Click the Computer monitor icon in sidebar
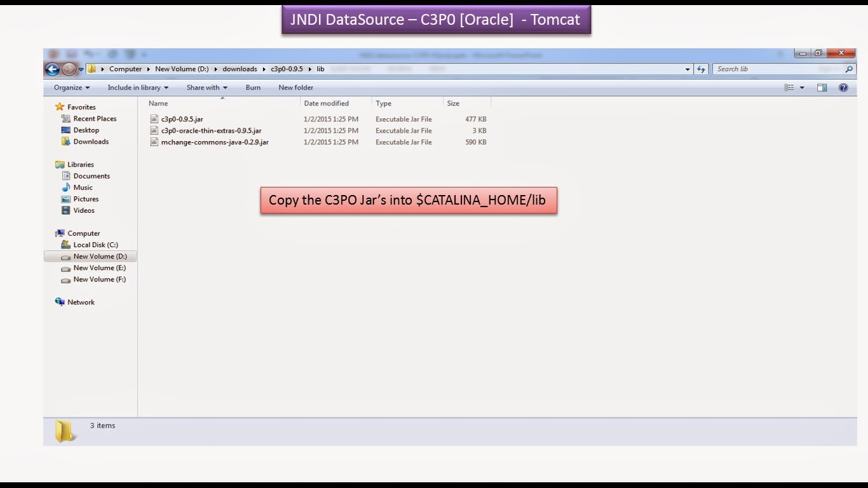The height and width of the screenshot is (488, 868). pos(60,233)
